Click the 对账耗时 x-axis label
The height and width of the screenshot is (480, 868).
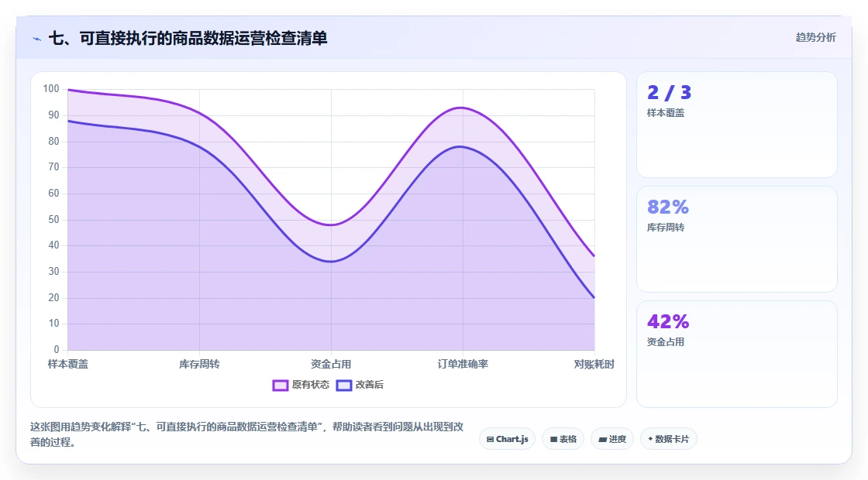594,364
